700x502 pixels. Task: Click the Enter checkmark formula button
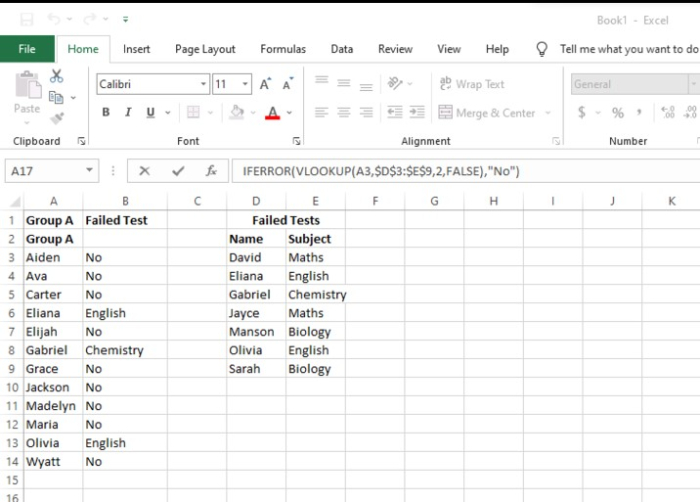[x=178, y=171]
